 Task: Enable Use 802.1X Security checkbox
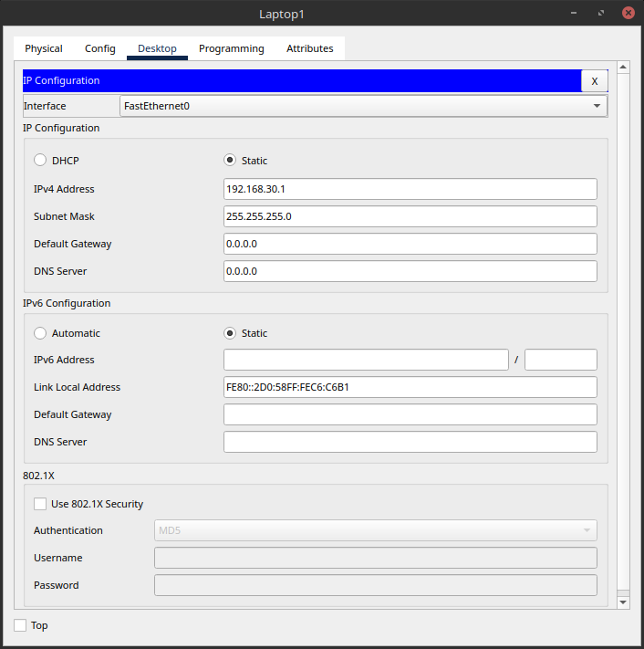(40, 504)
